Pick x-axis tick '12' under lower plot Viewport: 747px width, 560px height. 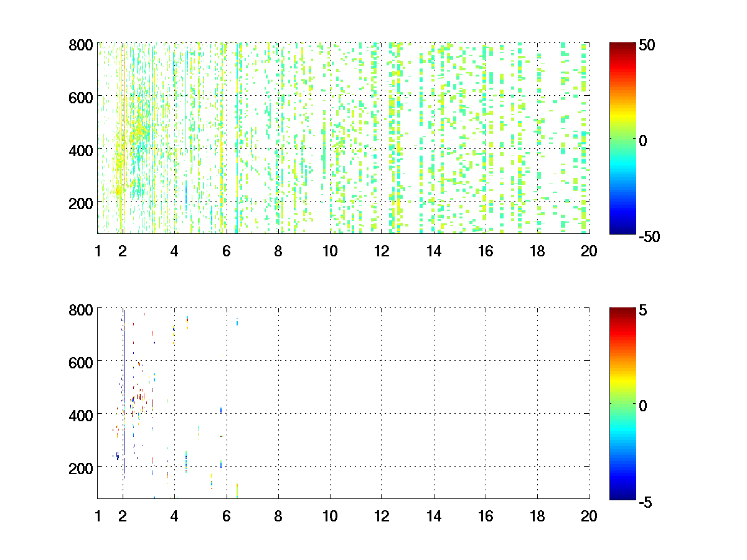381,516
